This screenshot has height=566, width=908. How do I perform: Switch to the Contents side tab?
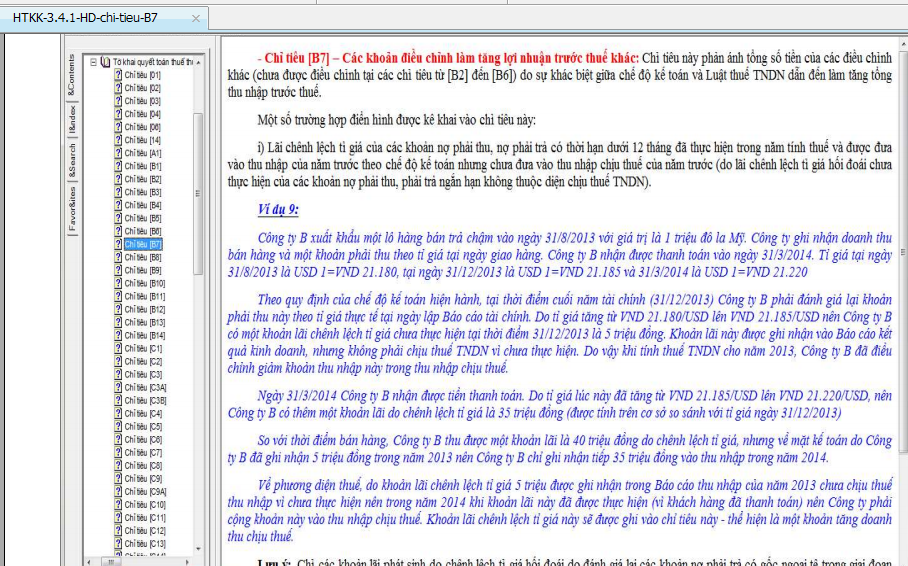71,76
